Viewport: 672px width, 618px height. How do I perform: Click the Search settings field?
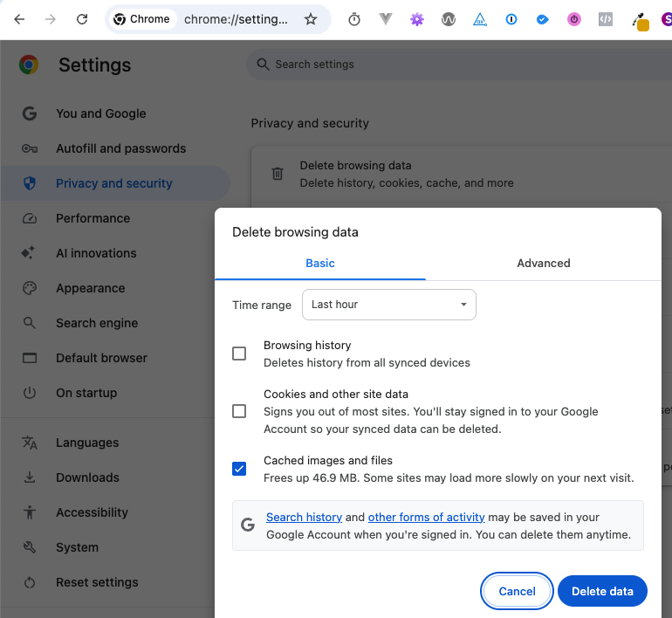click(x=436, y=64)
